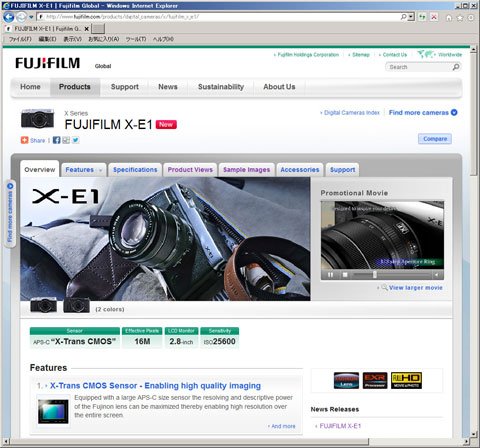Open the X-Trans CMOS Sensor feature link
Screen dimensions: 480x448
point(155,386)
